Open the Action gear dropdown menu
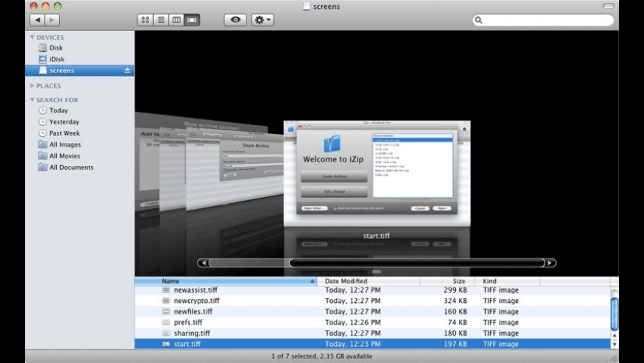The image size is (644, 363). (x=262, y=20)
